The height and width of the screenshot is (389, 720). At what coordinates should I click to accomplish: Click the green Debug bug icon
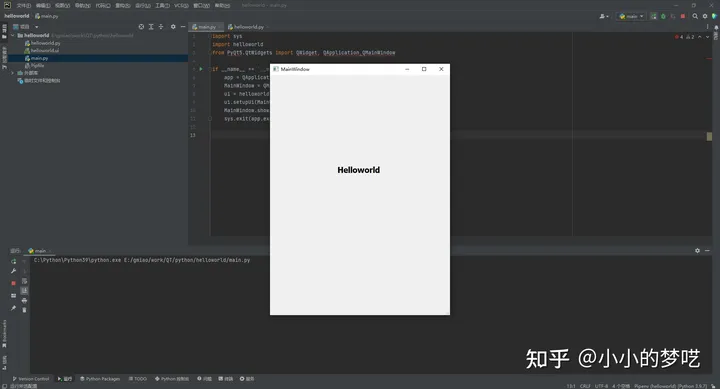tap(663, 16)
